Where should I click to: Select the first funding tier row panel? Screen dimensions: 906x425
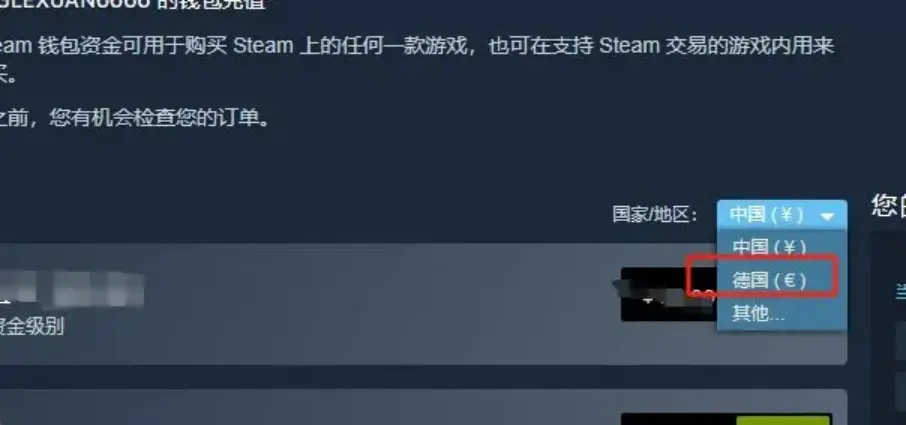[x=424, y=304]
